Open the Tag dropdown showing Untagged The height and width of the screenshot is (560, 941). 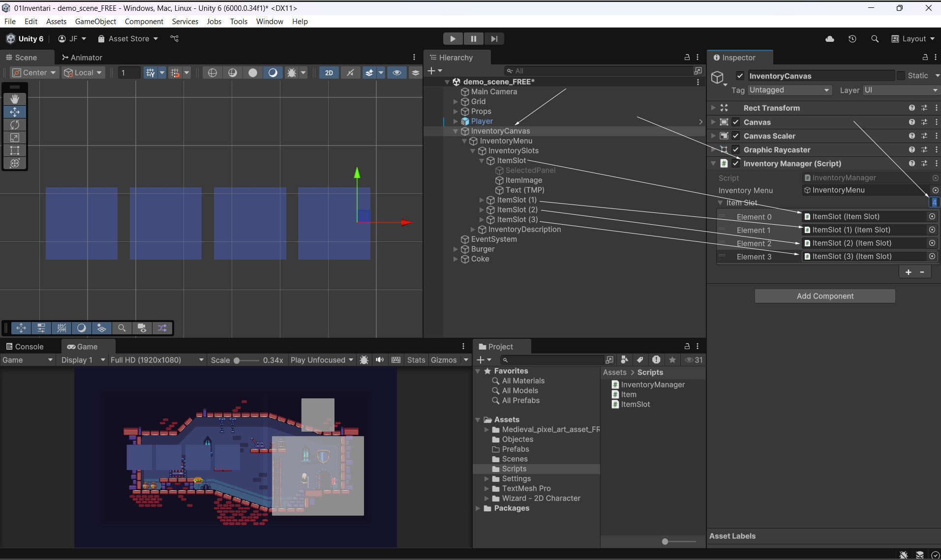[x=789, y=90]
